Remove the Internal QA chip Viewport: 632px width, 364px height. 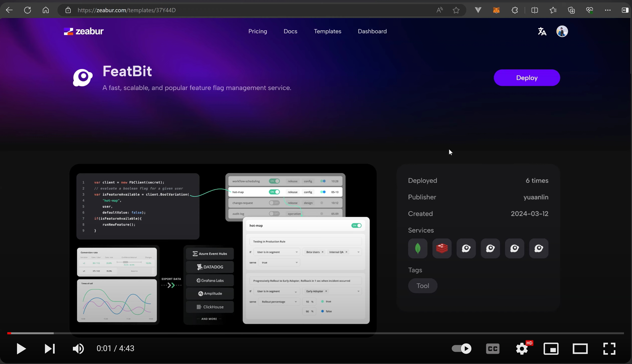pos(346,252)
